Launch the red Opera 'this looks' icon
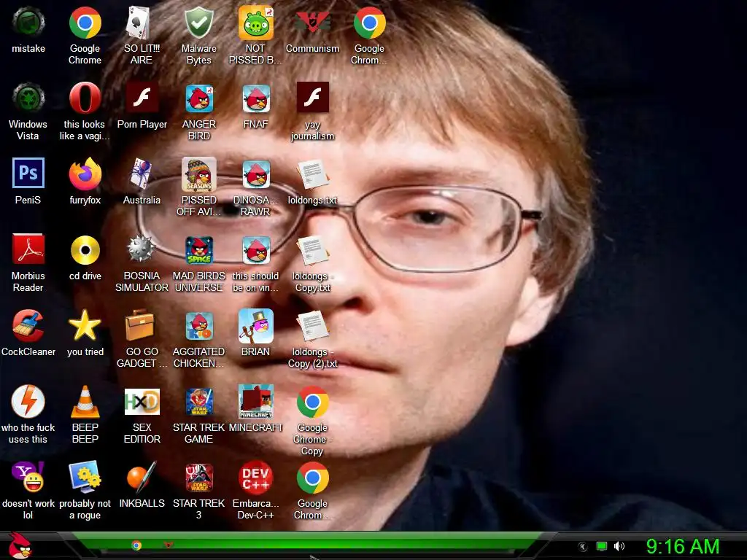This screenshot has width=747, height=560. 85,98
